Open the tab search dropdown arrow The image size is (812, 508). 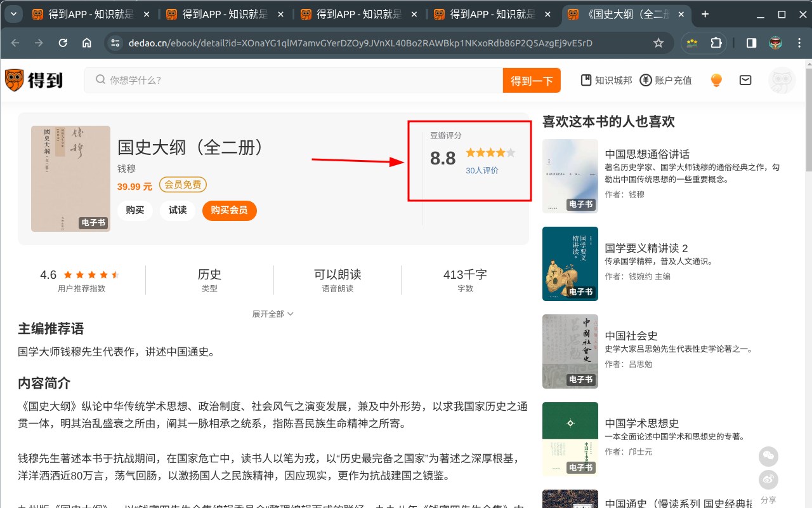click(13, 14)
